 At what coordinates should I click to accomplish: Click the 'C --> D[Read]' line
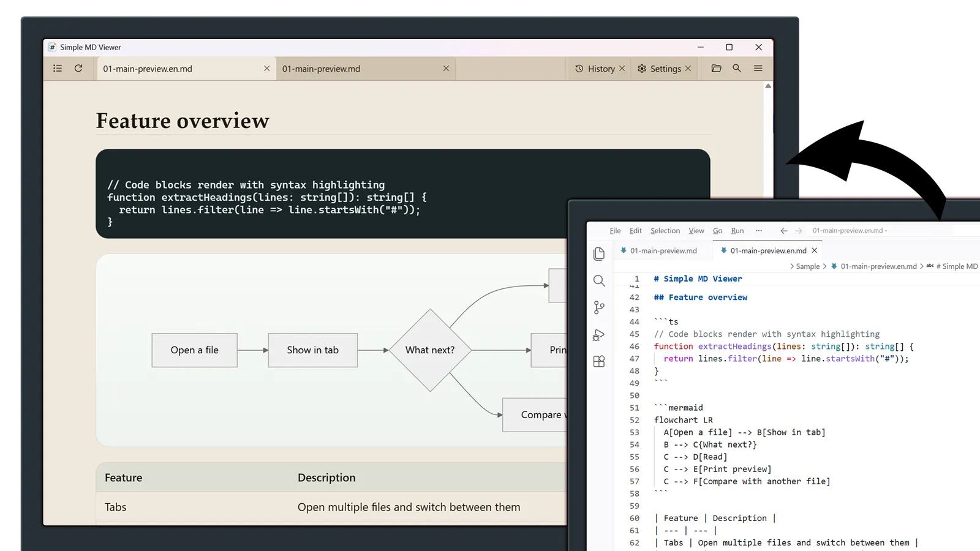point(695,457)
